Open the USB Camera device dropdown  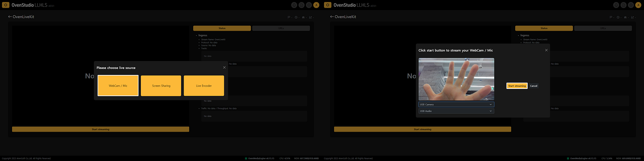(x=456, y=104)
